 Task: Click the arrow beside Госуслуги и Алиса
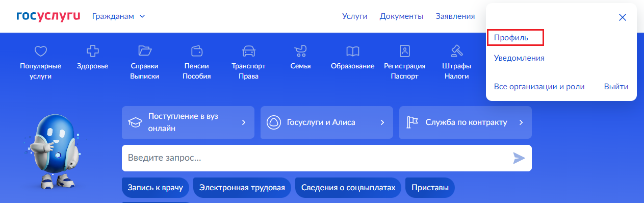point(382,122)
